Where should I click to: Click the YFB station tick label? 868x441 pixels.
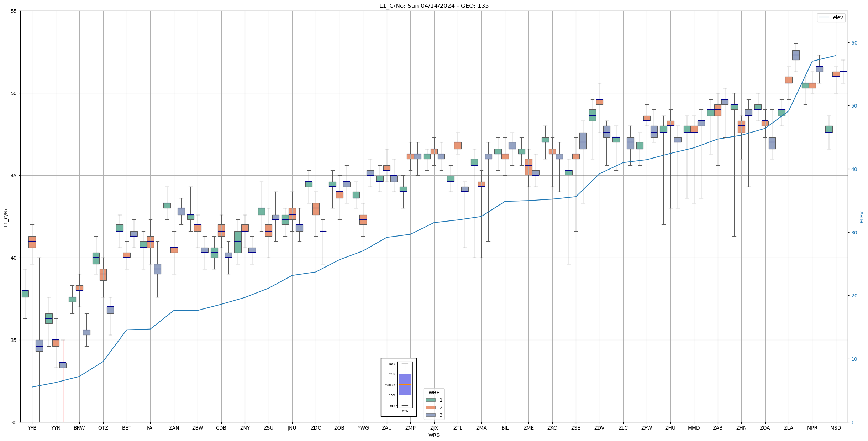coord(32,428)
